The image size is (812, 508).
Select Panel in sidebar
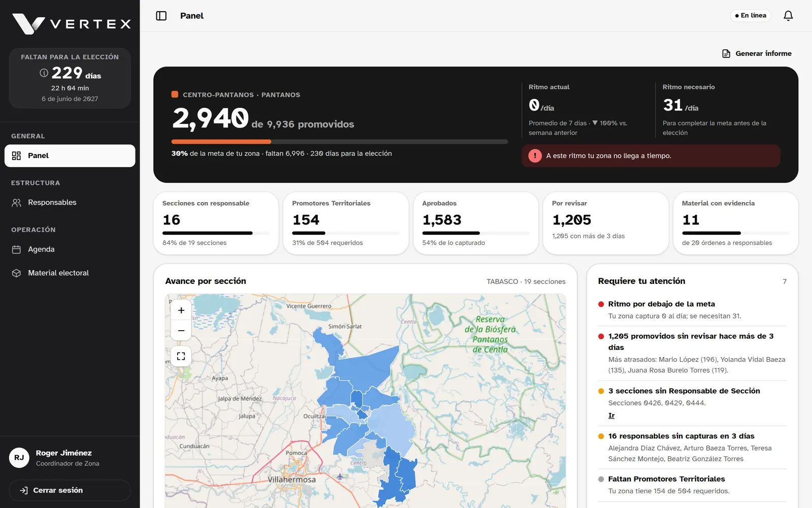(70, 156)
